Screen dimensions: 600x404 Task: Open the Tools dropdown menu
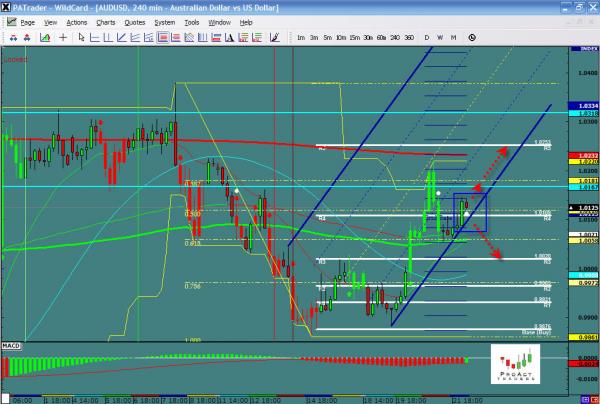tap(191, 21)
